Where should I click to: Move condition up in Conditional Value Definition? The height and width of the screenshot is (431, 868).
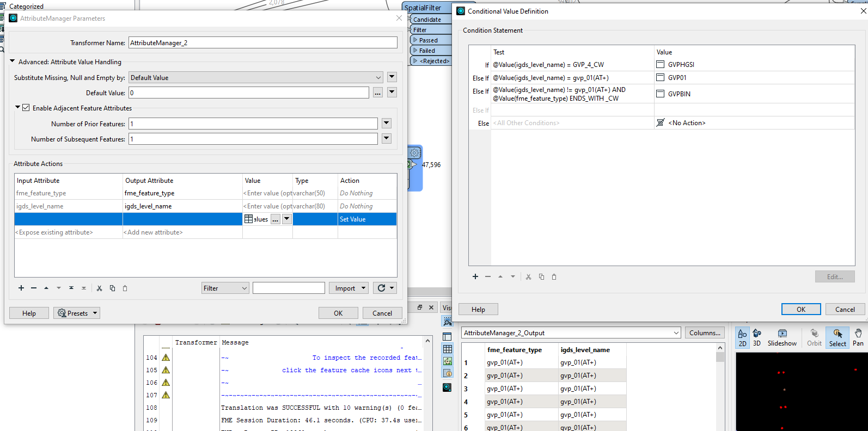pyautogui.click(x=500, y=276)
